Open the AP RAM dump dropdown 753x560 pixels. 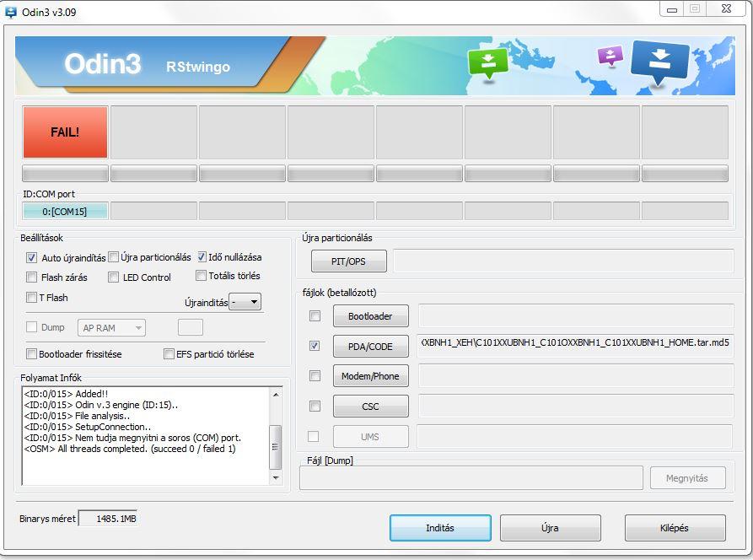point(111,328)
